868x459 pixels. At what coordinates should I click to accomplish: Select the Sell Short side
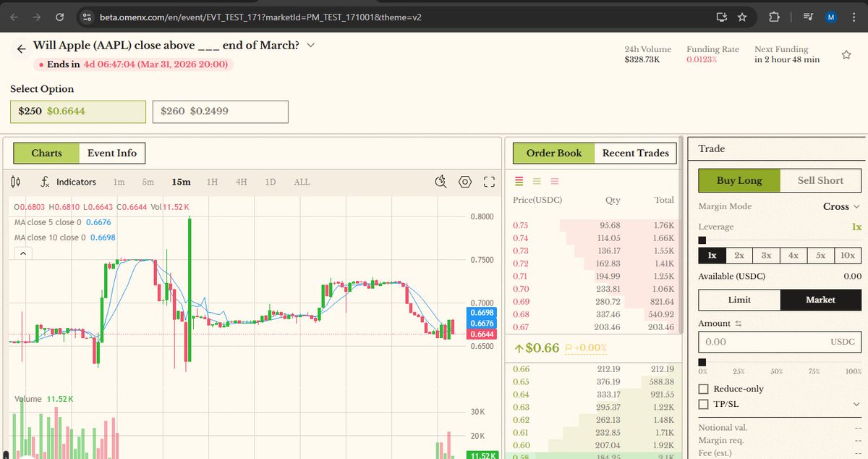pyautogui.click(x=820, y=180)
